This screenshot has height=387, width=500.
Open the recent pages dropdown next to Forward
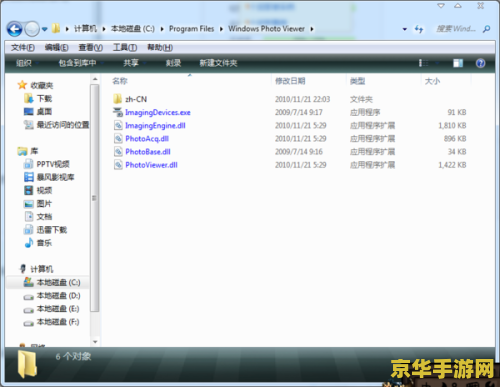coord(45,29)
